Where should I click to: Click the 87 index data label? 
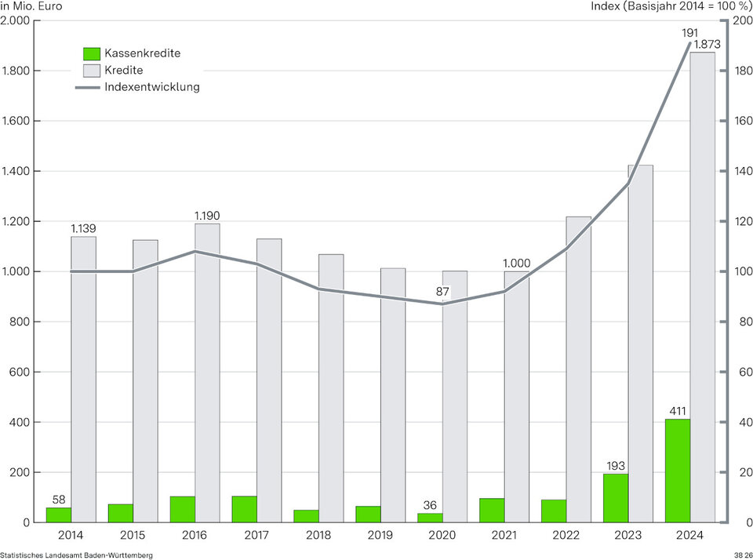pos(443,292)
